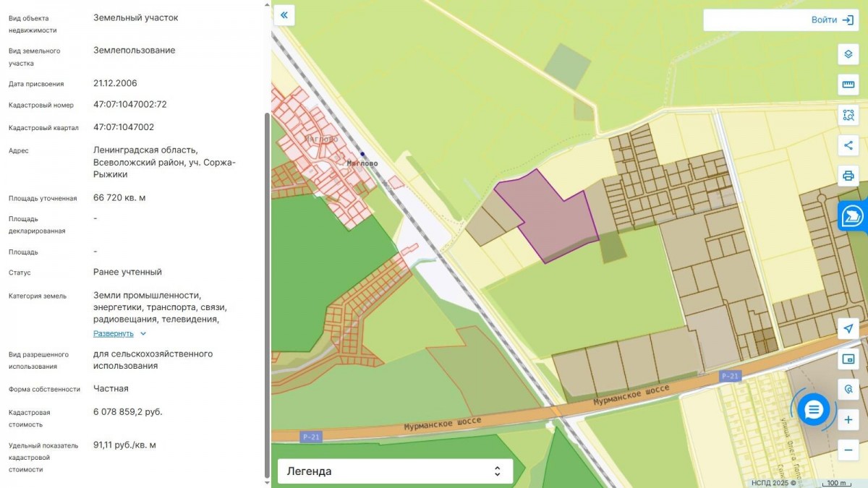
Task: Activate the area selection search tool
Action: coord(848,115)
